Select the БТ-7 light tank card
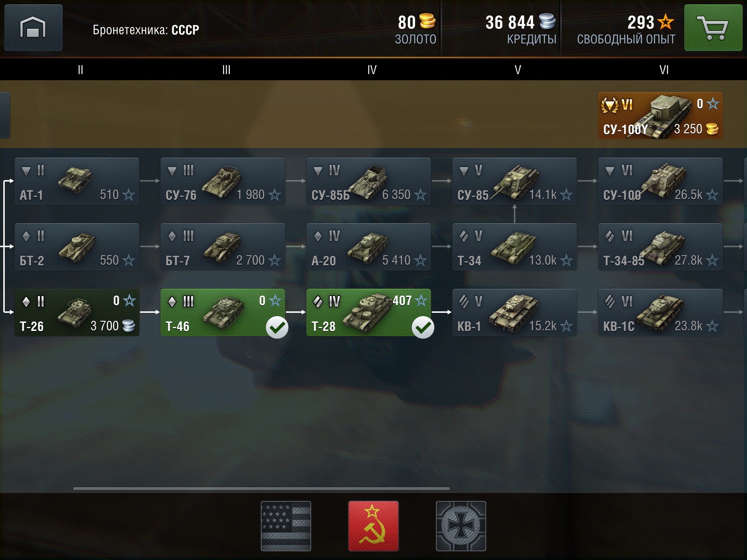This screenshot has height=560, width=747. click(x=223, y=247)
